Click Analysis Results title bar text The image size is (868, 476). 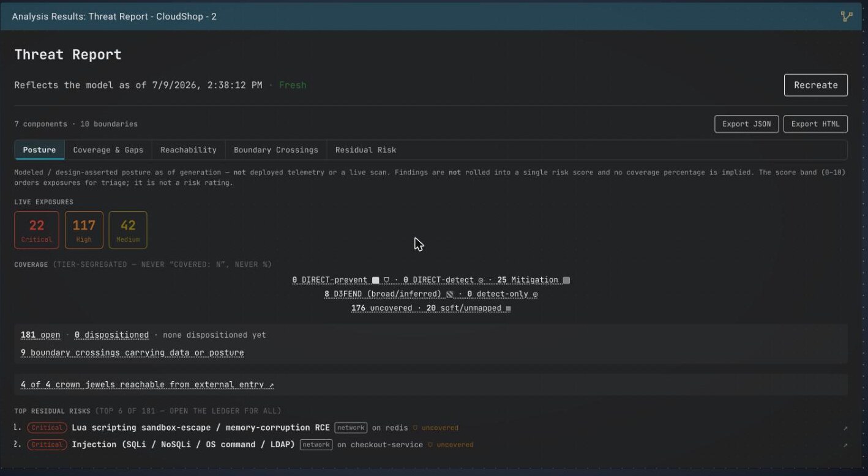tap(114, 17)
